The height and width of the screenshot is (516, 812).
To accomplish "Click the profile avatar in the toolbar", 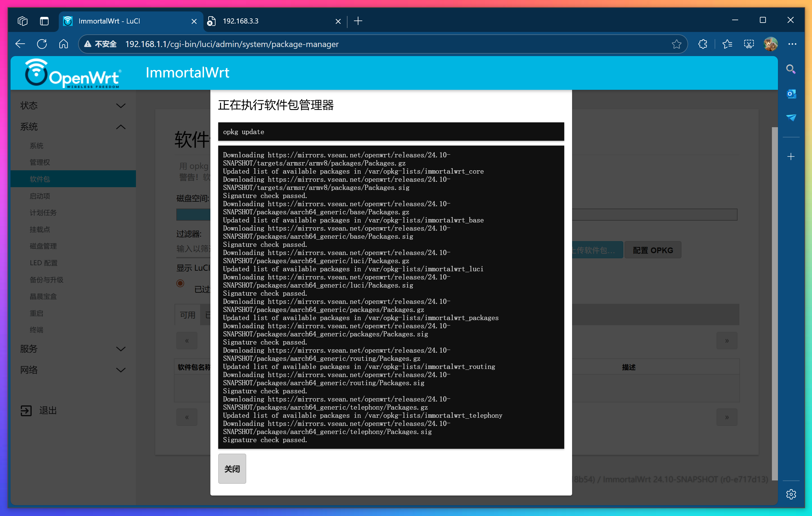I will [771, 44].
